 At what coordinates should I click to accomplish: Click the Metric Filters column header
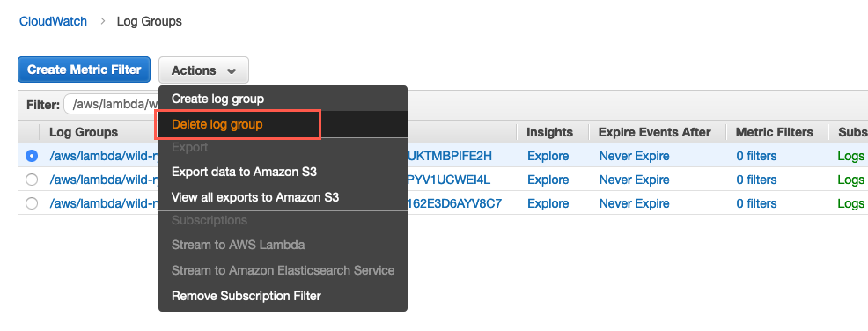tap(775, 132)
